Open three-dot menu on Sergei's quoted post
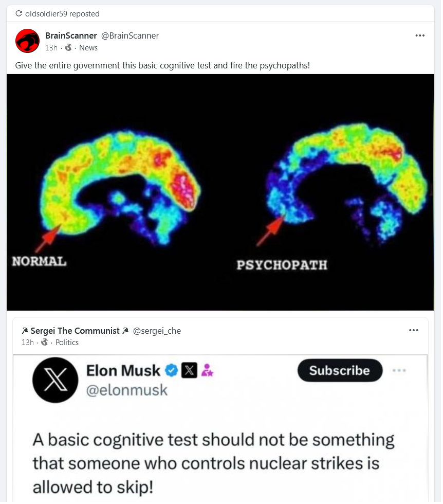The height and width of the screenshot is (504, 443). click(413, 330)
